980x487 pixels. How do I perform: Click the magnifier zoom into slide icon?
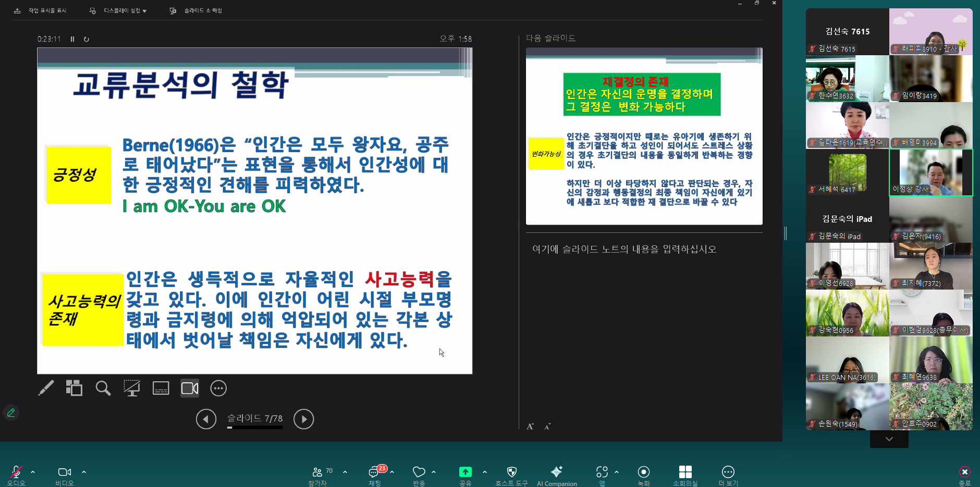(x=103, y=388)
